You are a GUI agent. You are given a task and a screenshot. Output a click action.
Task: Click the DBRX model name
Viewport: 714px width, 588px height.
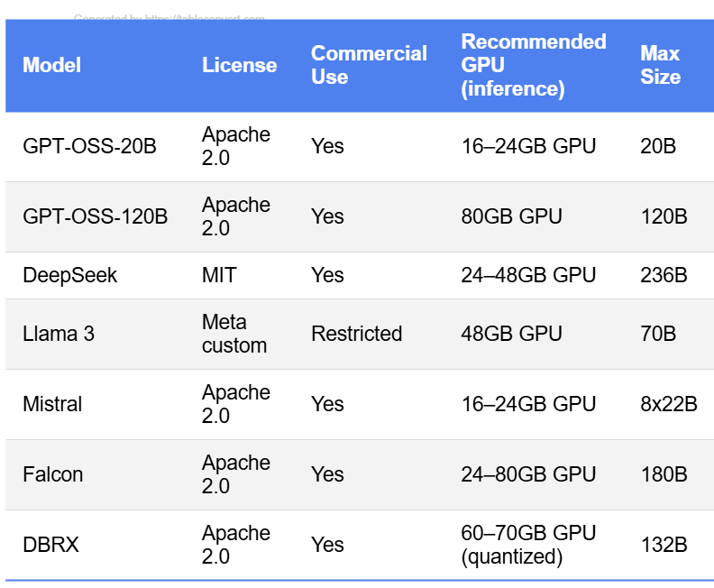coord(50,545)
